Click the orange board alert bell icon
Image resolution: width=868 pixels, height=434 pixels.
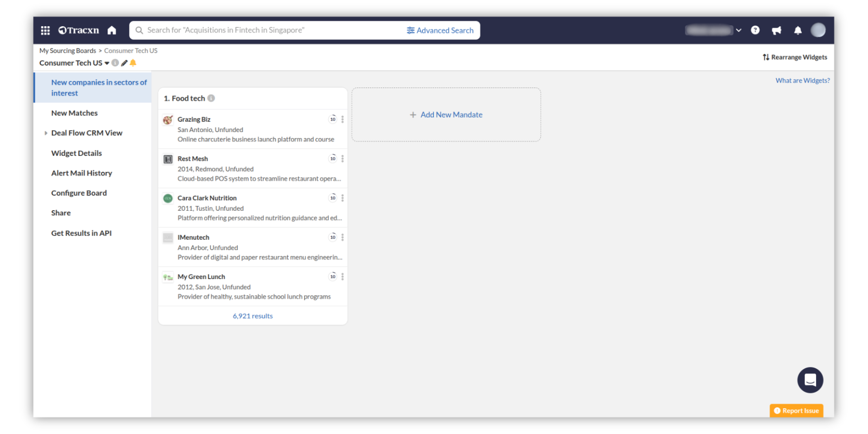coord(133,63)
